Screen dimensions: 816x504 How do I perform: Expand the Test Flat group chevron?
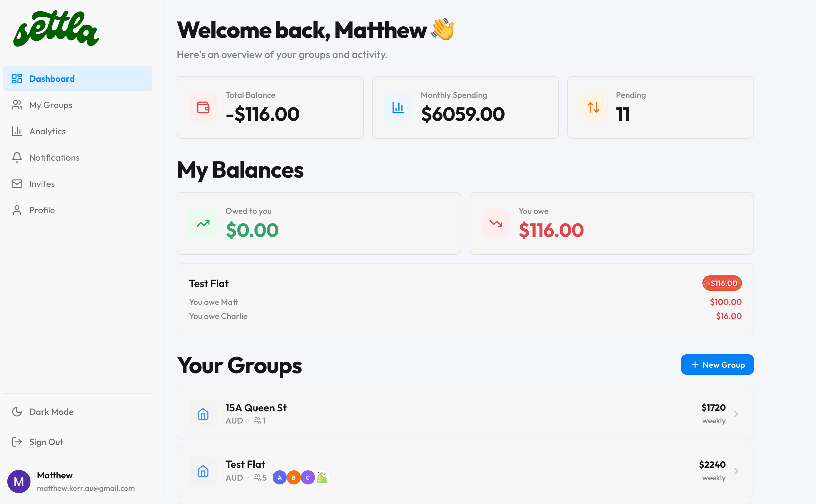736,471
